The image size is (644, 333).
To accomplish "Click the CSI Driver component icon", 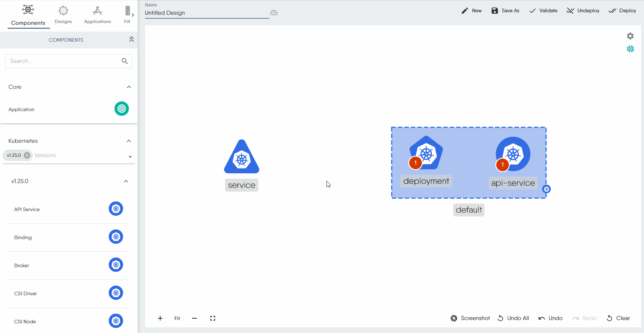I will point(116,293).
